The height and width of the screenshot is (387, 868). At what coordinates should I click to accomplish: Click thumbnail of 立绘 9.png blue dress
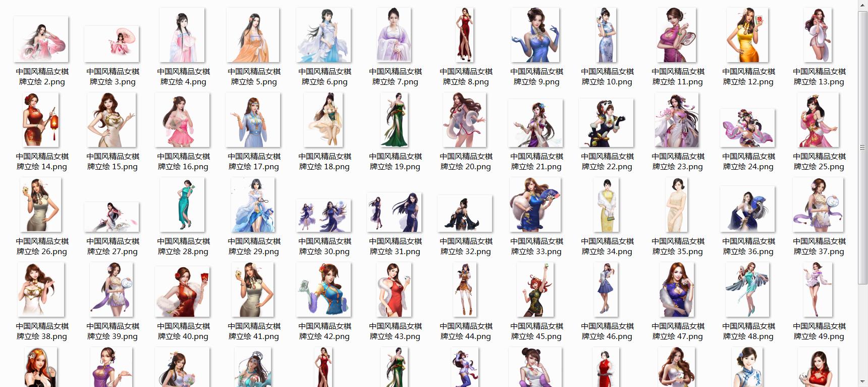coord(535,35)
